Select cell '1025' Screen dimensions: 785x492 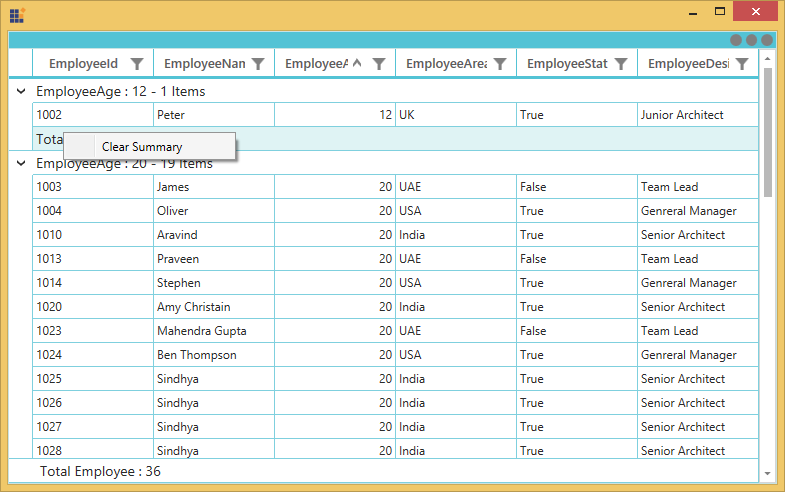pos(93,379)
